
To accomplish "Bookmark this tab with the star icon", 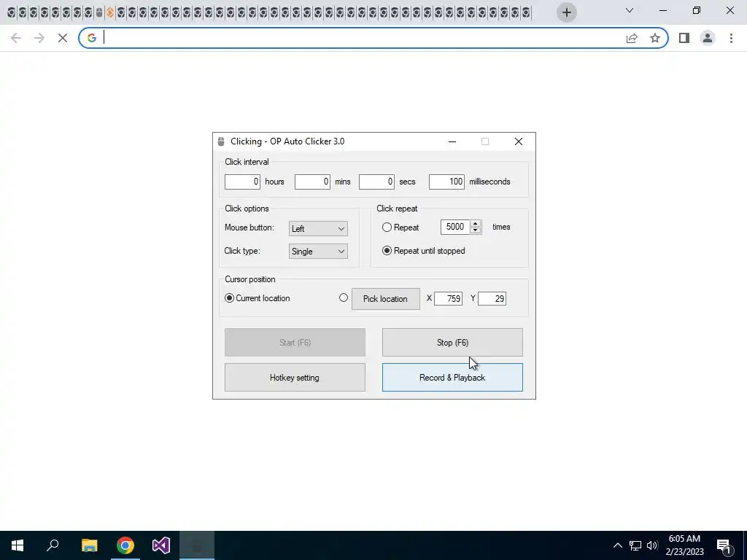I will (x=655, y=38).
